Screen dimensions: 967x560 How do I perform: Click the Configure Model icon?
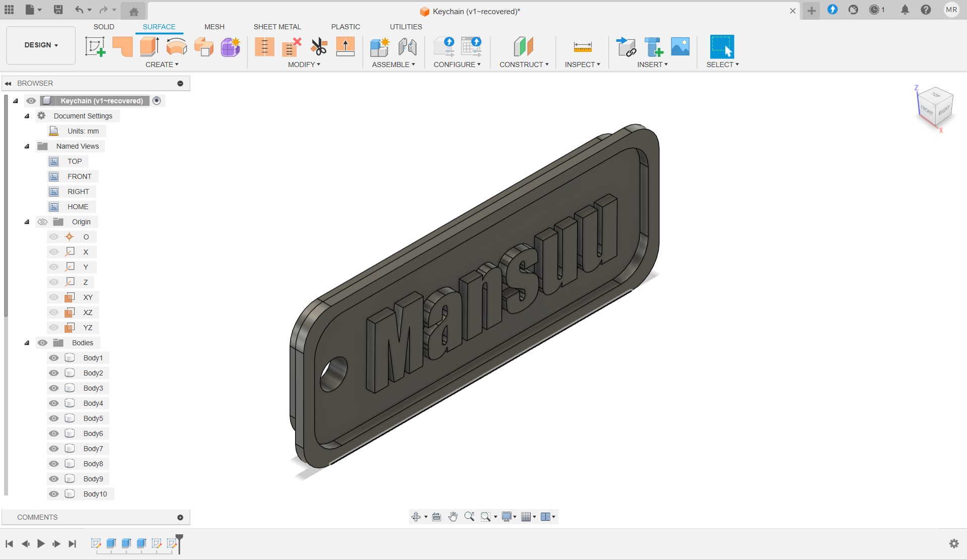point(444,46)
